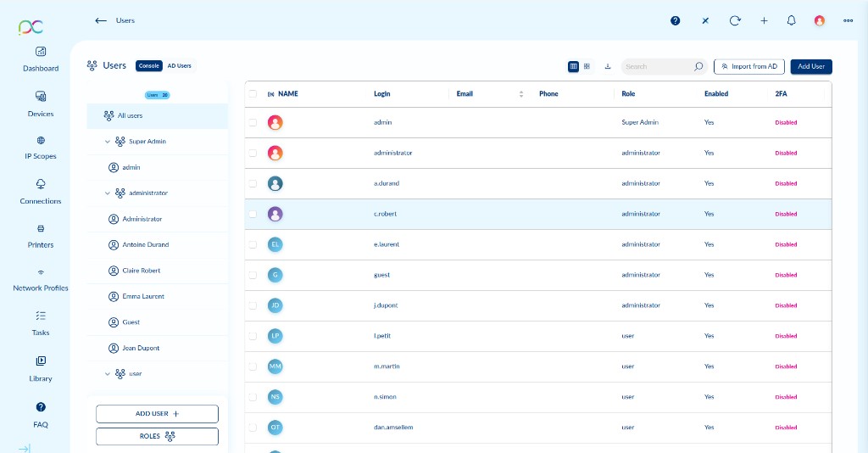Open user profile avatar in top bar
The height and width of the screenshot is (453, 868).
(x=820, y=20)
